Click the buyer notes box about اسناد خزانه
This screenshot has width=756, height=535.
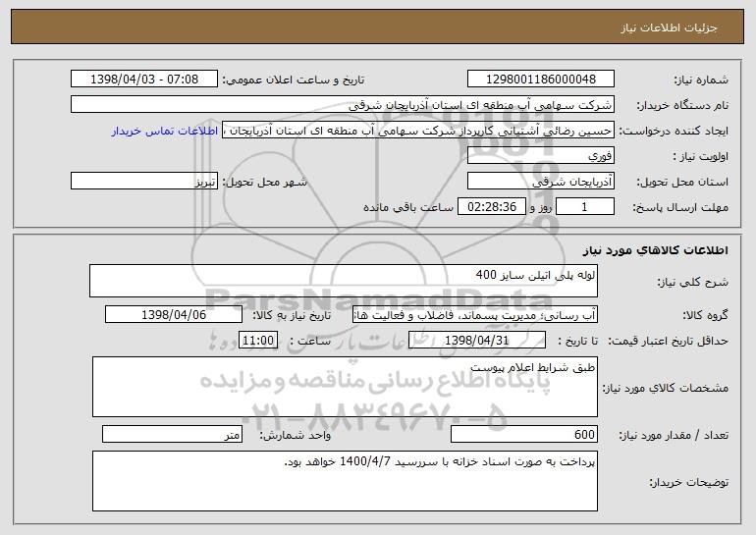pyautogui.click(x=345, y=481)
